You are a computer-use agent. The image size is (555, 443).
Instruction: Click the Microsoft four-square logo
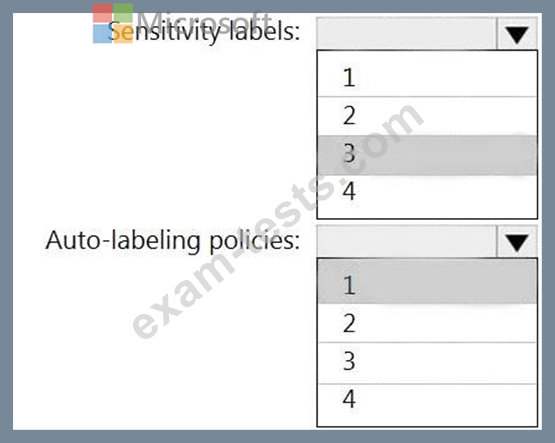pos(113,23)
